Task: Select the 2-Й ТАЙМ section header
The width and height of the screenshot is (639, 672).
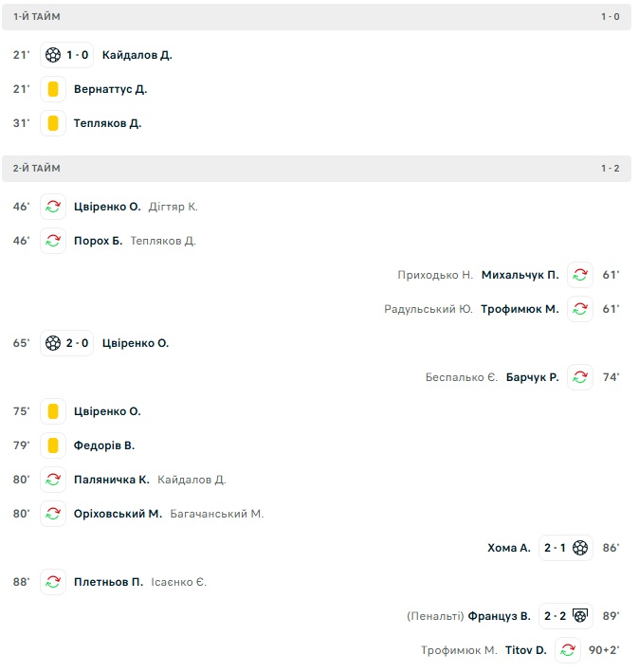Action: 317,169
